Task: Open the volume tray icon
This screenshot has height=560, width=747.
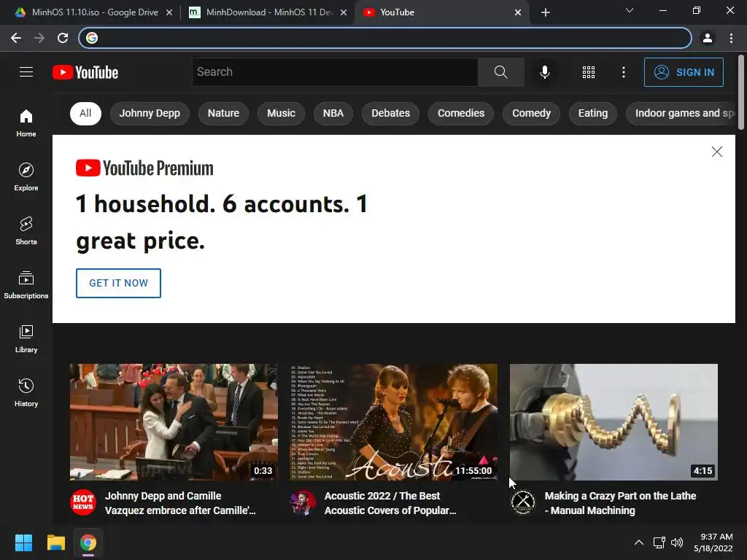Action: [676, 542]
